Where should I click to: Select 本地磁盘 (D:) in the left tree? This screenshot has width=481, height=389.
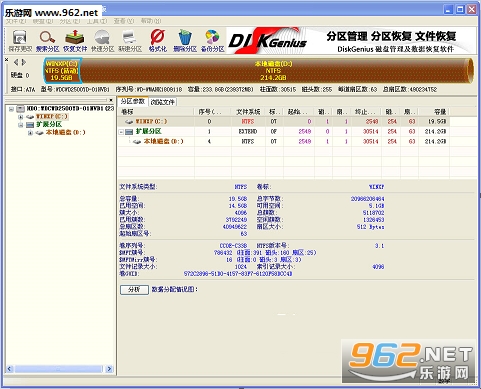pyautogui.click(x=65, y=133)
